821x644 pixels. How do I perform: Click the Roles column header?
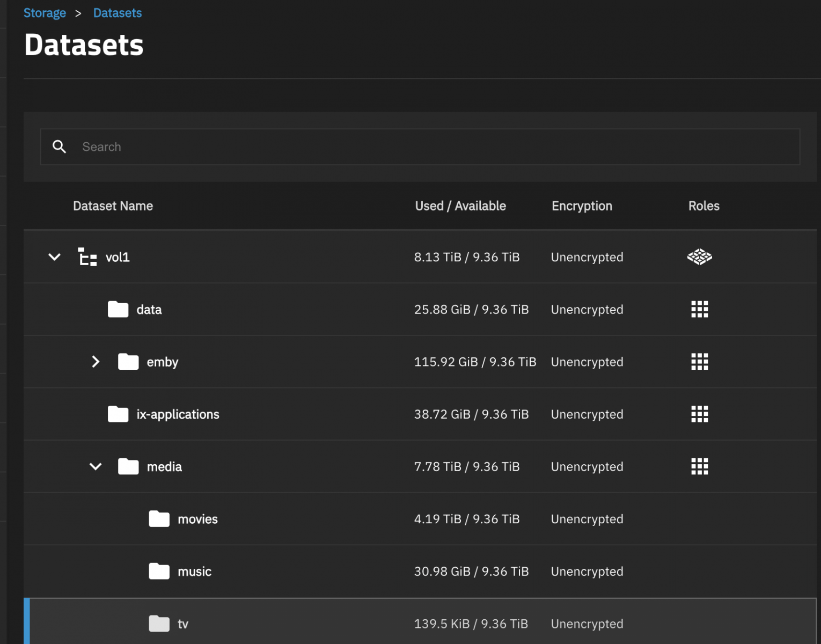point(703,206)
